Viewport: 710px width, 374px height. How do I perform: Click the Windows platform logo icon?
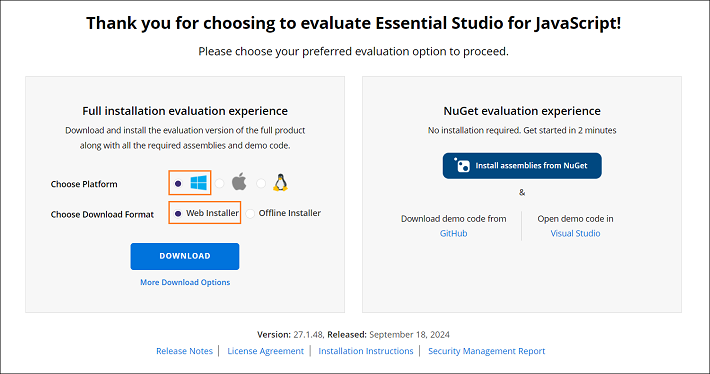point(198,183)
